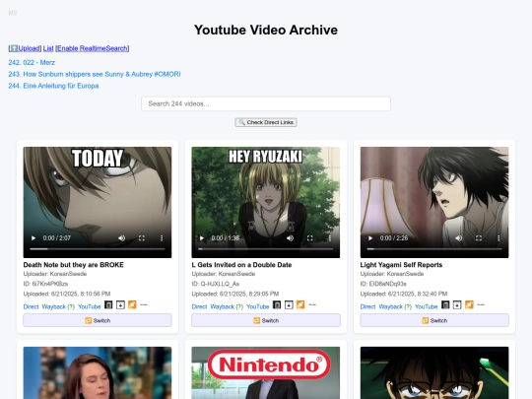The height and width of the screenshot is (399, 532).
Task: Open Wayback link for 'Death Note but they are BROKE'
Action: pos(53,306)
